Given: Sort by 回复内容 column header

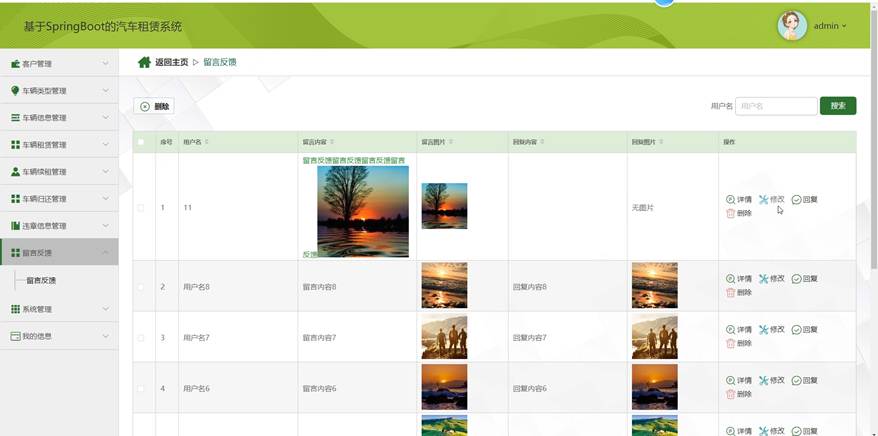Looking at the screenshot, I should [x=527, y=142].
